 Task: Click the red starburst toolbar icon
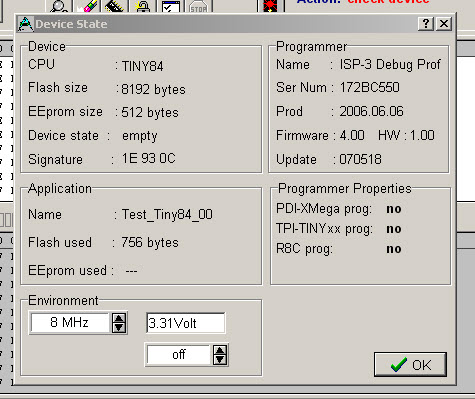[270, 6]
